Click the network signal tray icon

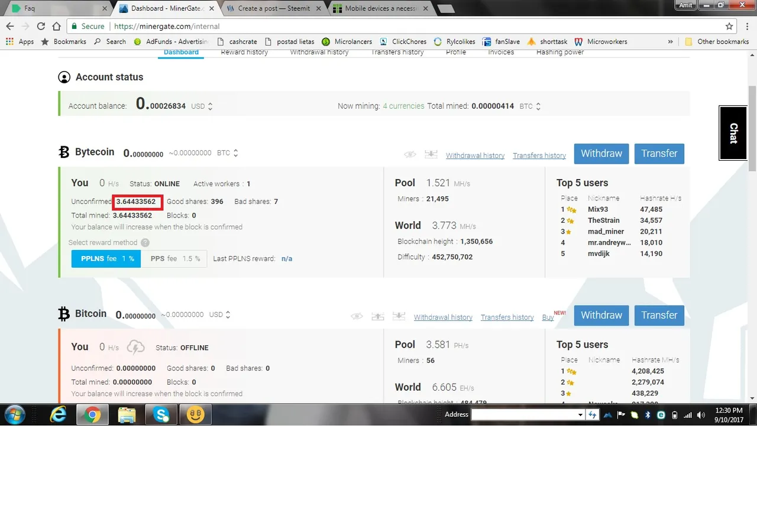tap(687, 415)
